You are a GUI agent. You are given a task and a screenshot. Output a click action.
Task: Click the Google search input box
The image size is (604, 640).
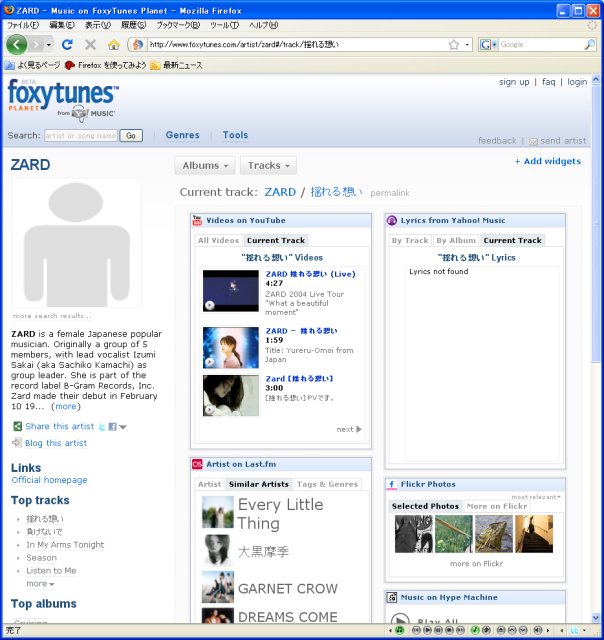(x=541, y=44)
